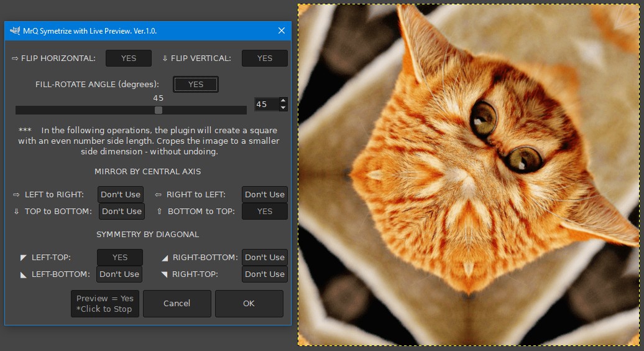The width and height of the screenshot is (644, 351).
Task: Stop preview via Preview = Yes button
Action: (x=104, y=304)
